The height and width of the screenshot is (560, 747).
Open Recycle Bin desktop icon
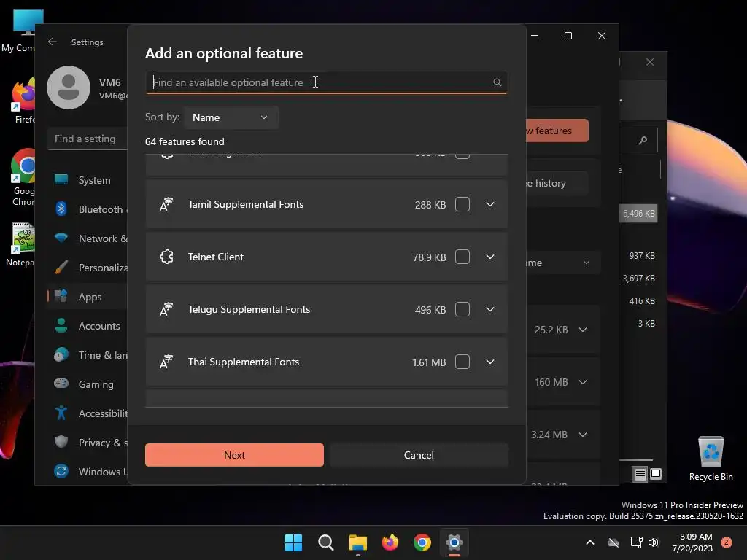click(711, 458)
